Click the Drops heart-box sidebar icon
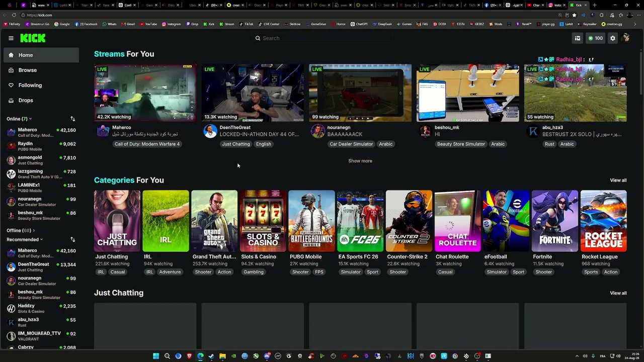The width and height of the screenshot is (644, 362). tap(11, 100)
